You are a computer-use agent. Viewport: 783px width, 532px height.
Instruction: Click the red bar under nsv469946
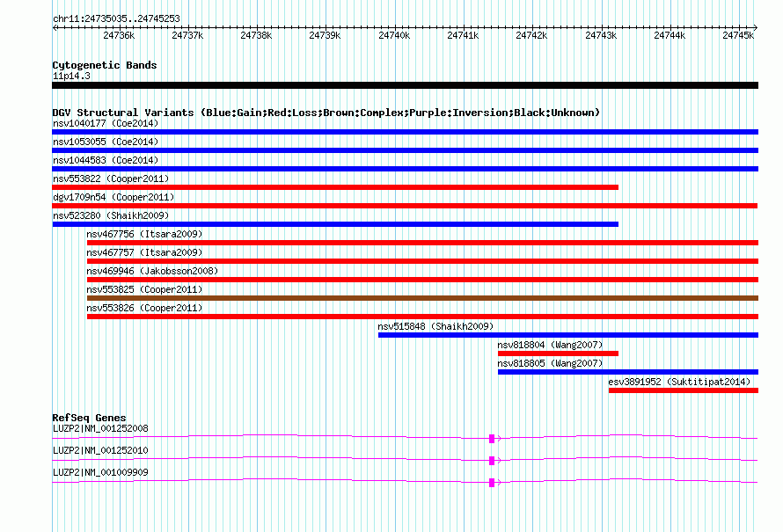click(x=422, y=280)
